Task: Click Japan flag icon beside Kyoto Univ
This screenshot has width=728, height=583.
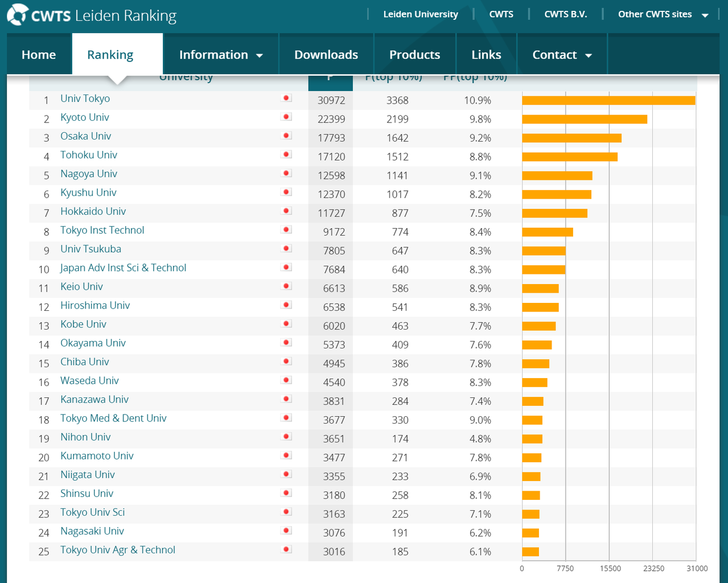Action: [x=287, y=117]
